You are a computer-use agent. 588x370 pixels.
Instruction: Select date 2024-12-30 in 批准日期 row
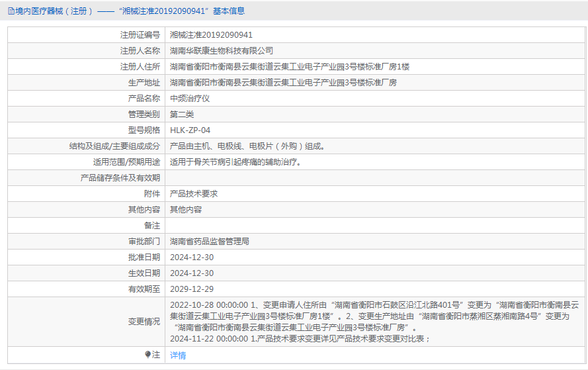(192, 257)
